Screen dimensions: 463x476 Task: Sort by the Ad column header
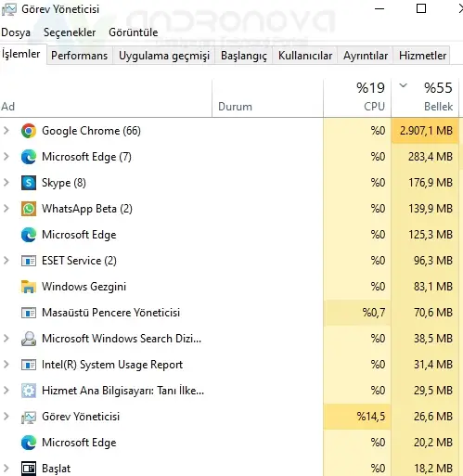point(106,98)
